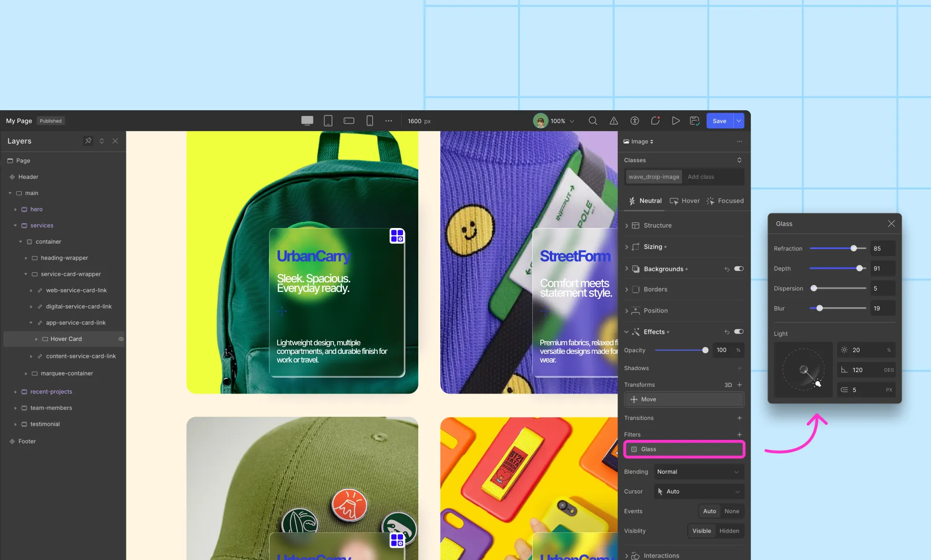Viewport: 931px width, 560px height.
Task: Click the preview play icon
Action: pos(676,121)
